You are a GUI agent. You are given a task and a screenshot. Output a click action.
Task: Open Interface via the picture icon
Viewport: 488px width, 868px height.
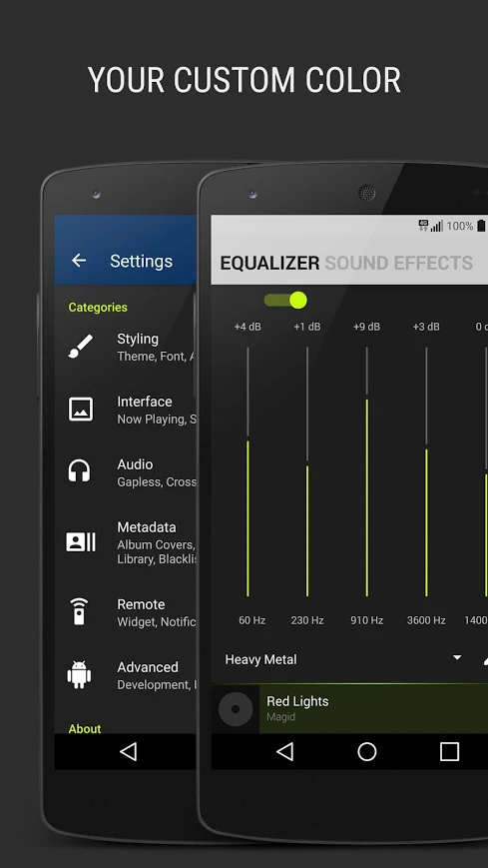81,410
